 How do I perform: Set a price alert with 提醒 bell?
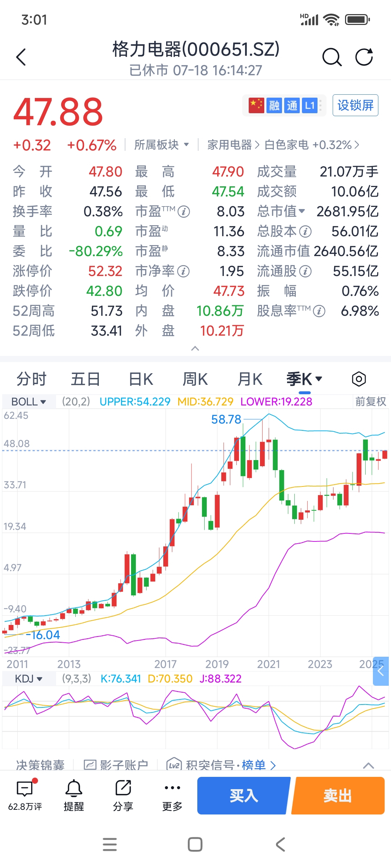(x=74, y=796)
